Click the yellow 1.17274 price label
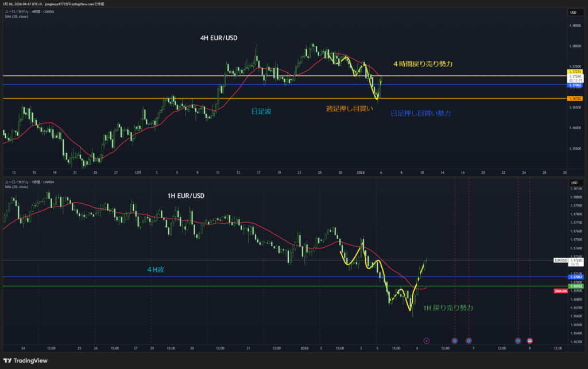The height and width of the screenshot is (369, 588). [575, 72]
